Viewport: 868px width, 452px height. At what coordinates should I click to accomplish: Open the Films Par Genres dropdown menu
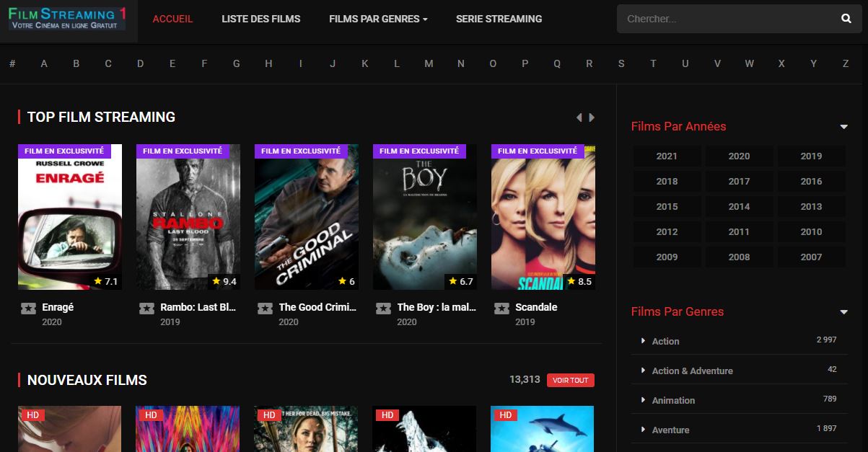[378, 19]
